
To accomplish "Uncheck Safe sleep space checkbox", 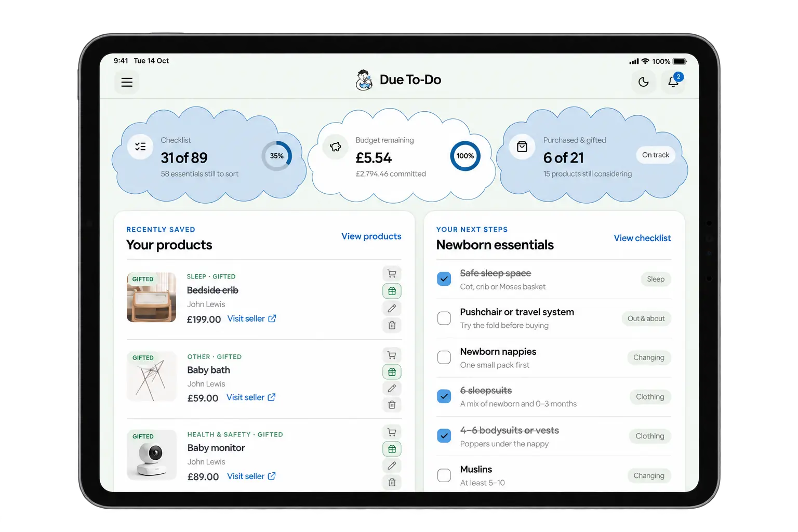I will pyautogui.click(x=444, y=279).
